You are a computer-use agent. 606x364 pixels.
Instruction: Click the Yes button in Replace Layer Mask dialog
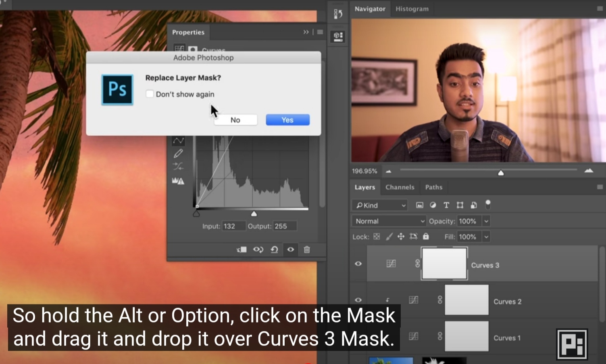[287, 120]
